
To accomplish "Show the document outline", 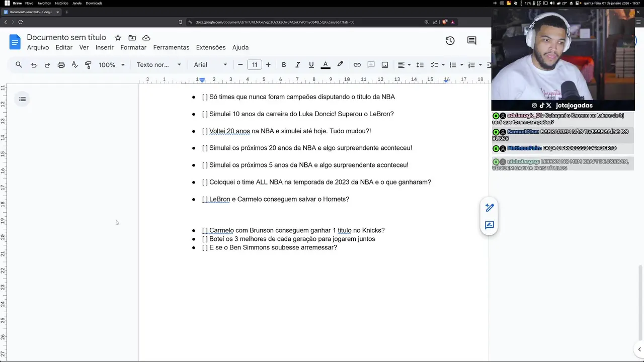I will pyautogui.click(x=22, y=99).
